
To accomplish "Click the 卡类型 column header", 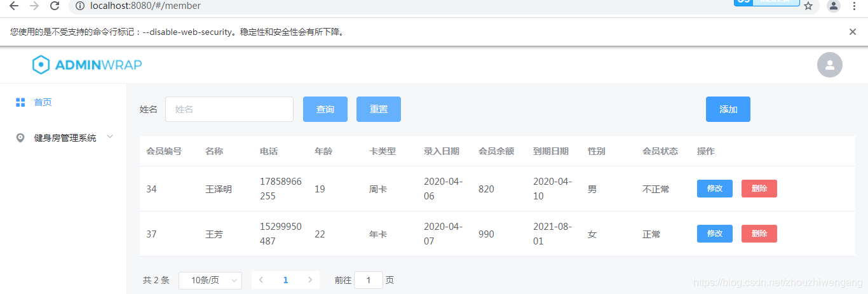I will click(383, 151).
